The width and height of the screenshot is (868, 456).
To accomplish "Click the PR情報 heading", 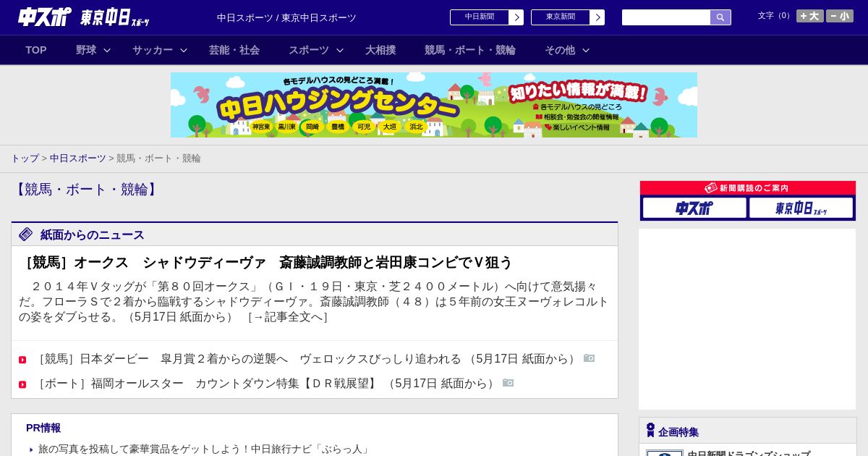I will (43, 428).
